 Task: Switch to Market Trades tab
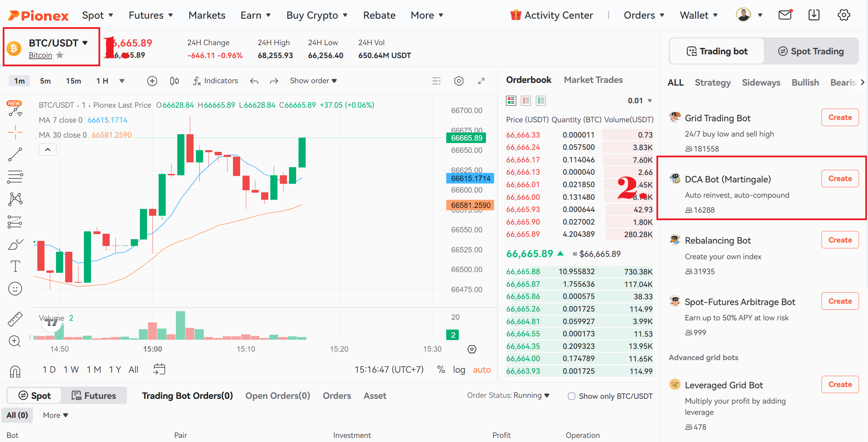(593, 80)
